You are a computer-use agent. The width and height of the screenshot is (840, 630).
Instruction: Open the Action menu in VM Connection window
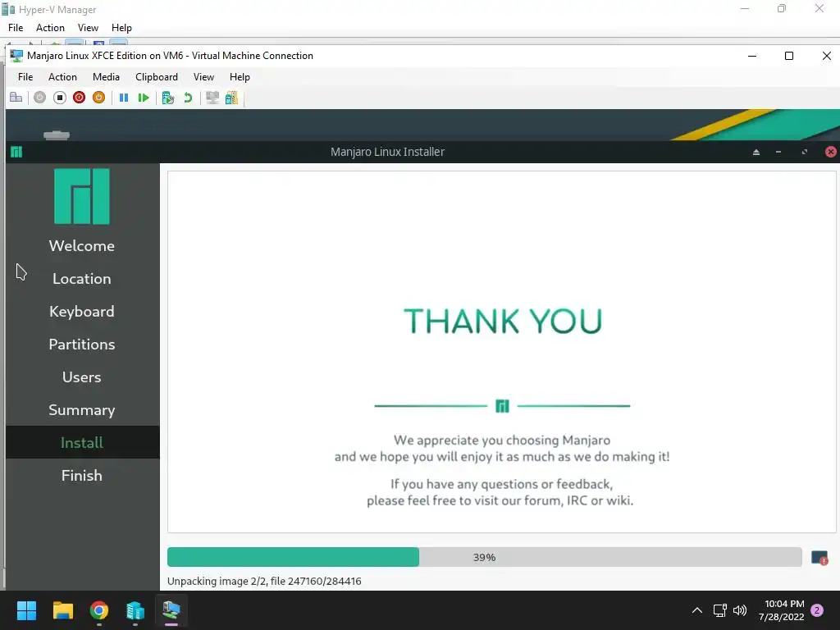tap(62, 76)
